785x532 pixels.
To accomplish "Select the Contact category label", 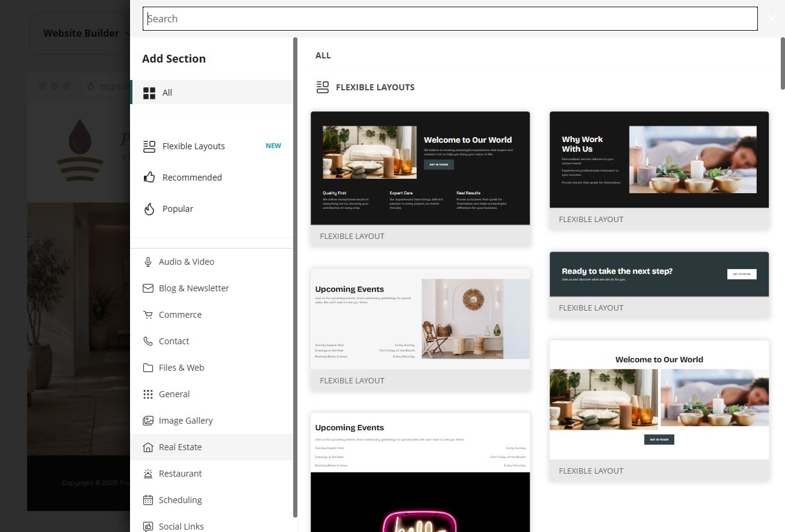I will (174, 341).
